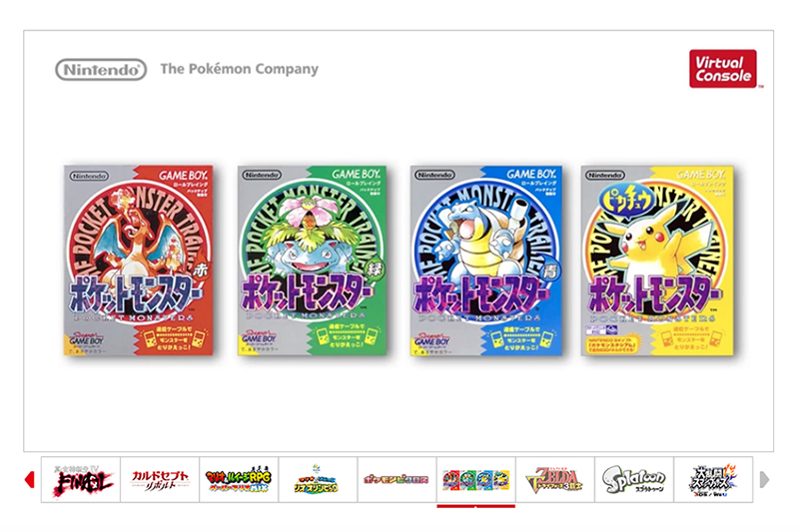Choose the Rio Olympics game thumbnail
This screenshot has height=532, width=799.
tap(318, 479)
